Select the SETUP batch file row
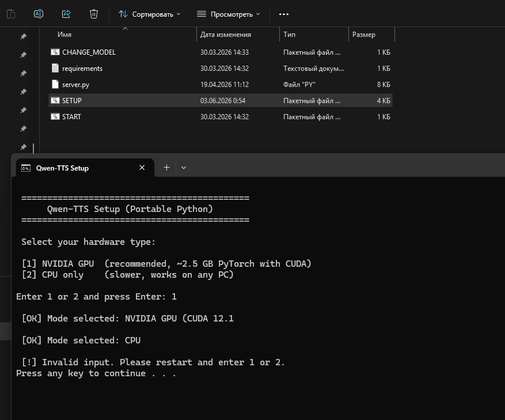 [221, 101]
